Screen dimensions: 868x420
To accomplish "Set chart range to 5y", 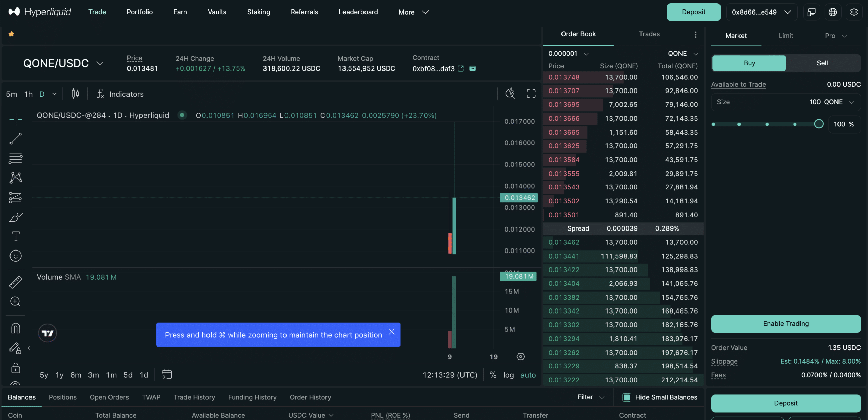I will (44, 375).
